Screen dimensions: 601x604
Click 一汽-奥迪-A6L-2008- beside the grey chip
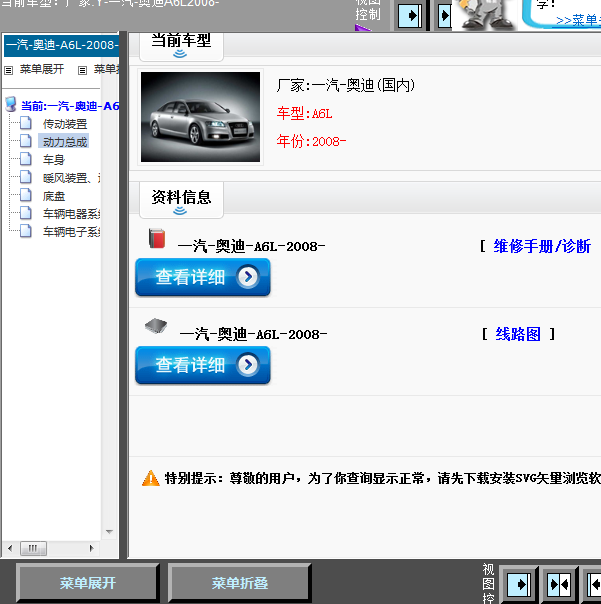pyautogui.click(x=253, y=334)
